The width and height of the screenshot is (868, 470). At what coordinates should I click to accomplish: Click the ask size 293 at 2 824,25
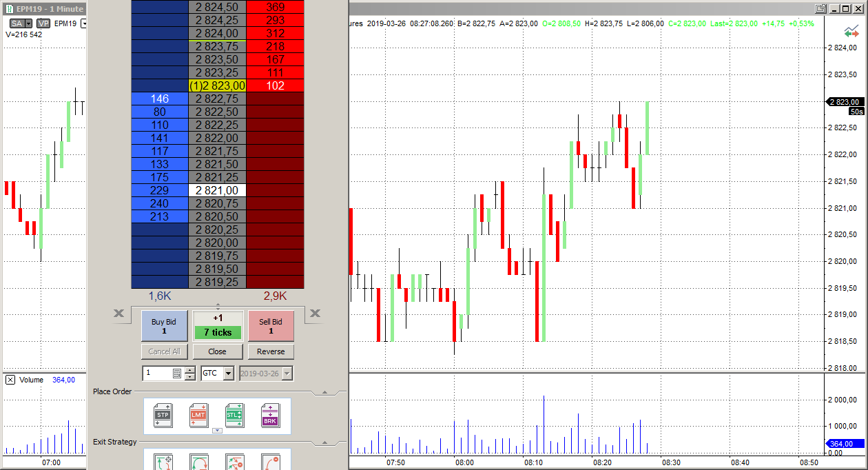click(x=276, y=21)
